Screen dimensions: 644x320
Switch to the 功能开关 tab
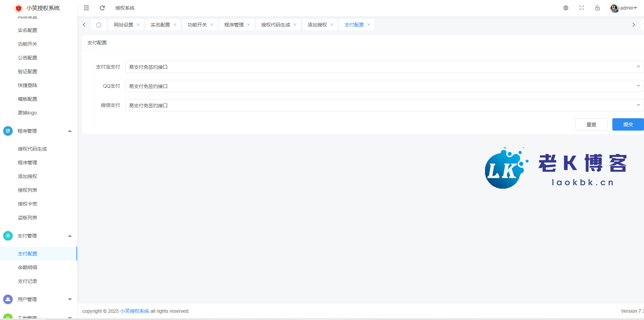point(197,25)
